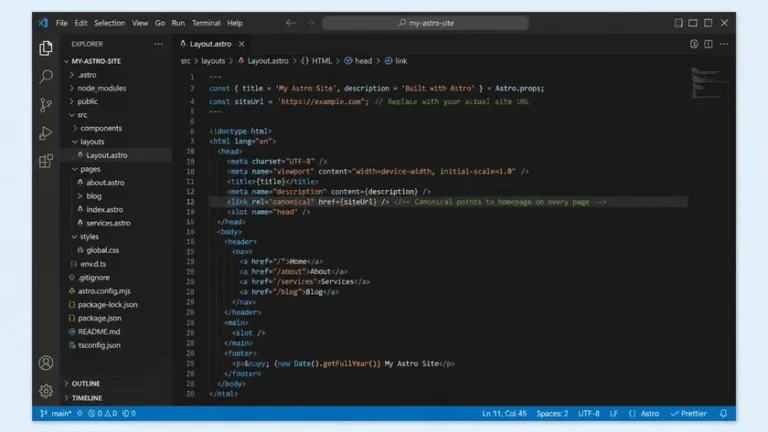Viewport: 768px width, 432px height.
Task: Open the File menu
Action: 61,23
